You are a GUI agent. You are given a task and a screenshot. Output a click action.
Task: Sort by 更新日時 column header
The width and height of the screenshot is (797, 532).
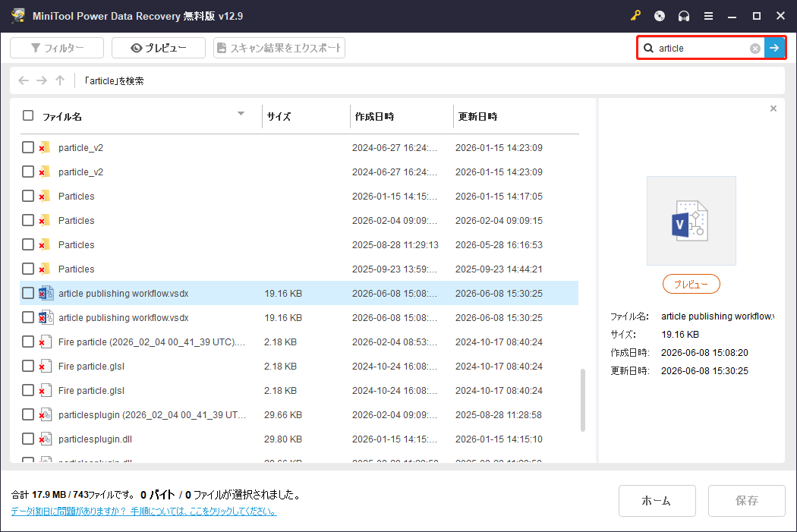(x=477, y=116)
